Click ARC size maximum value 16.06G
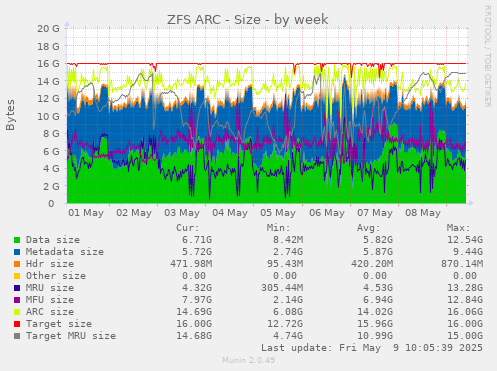Viewport: 497px width, 371px height. pos(465,312)
